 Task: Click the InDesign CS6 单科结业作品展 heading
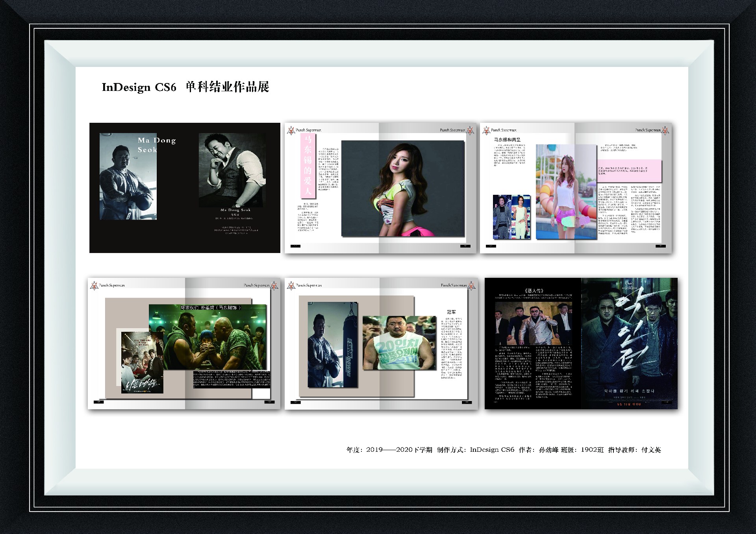coord(185,87)
